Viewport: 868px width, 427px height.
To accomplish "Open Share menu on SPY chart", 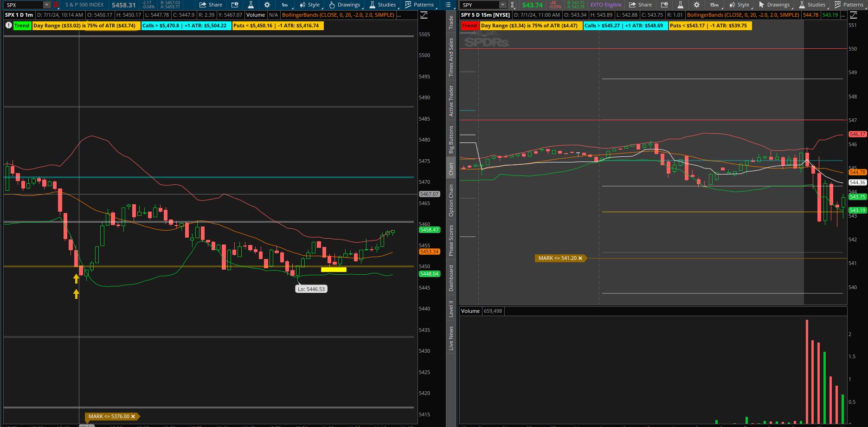I will (640, 5).
